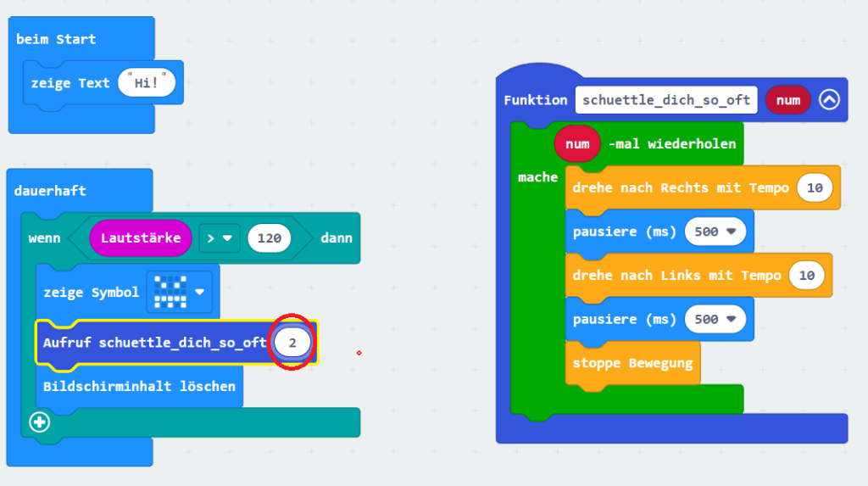Edit Tempo value 10 for Links turn
868x486 pixels.
pos(807,276)
